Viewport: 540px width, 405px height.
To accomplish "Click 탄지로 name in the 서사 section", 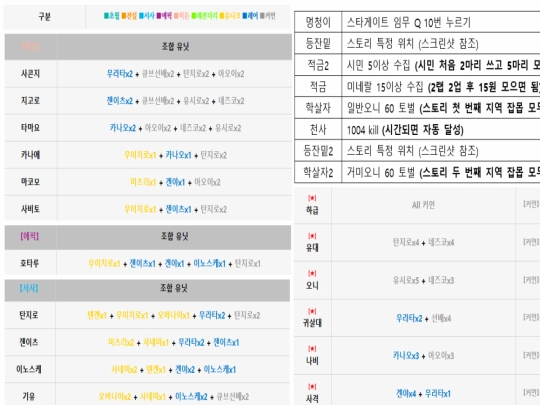I will 29,315.
